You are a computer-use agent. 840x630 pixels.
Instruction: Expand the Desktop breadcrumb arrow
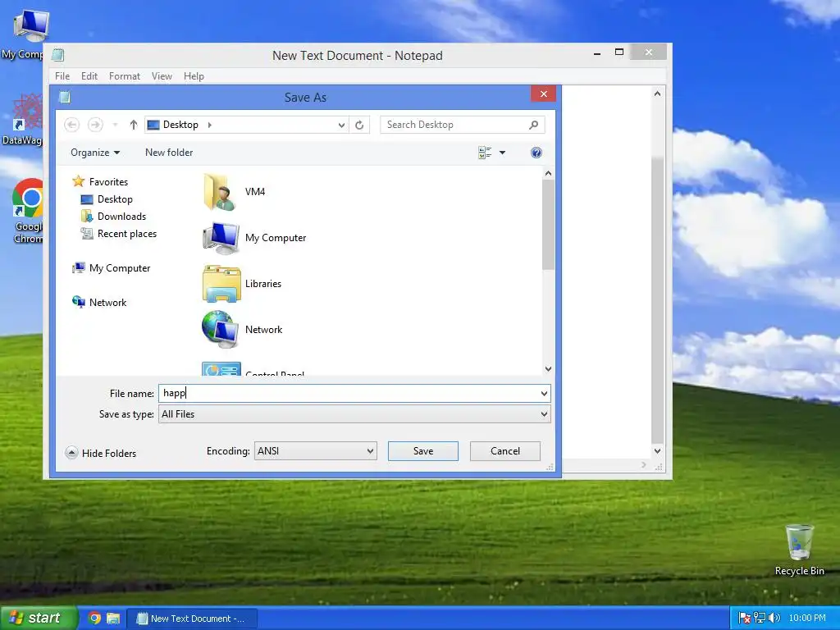point(209,125)
